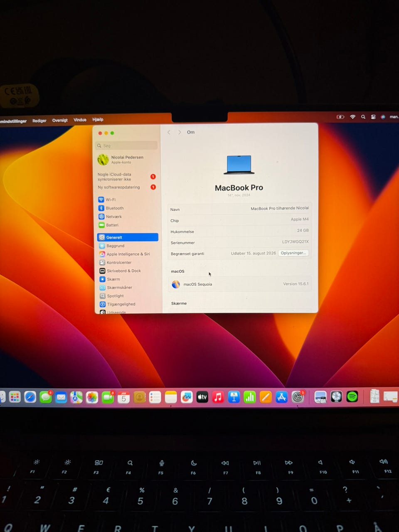This screenshot has width=399, height=532.
Task: Click the serial number LDYJWGQ21X
Action: coord(296,241)
